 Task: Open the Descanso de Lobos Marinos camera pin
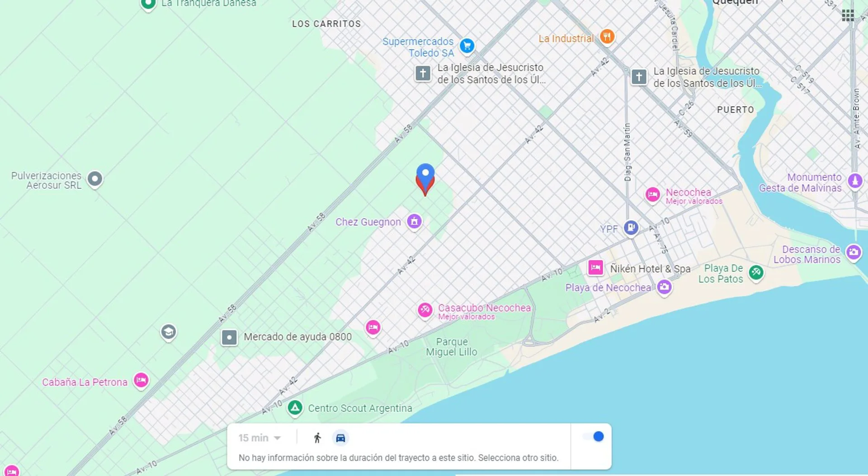[854, 252]
